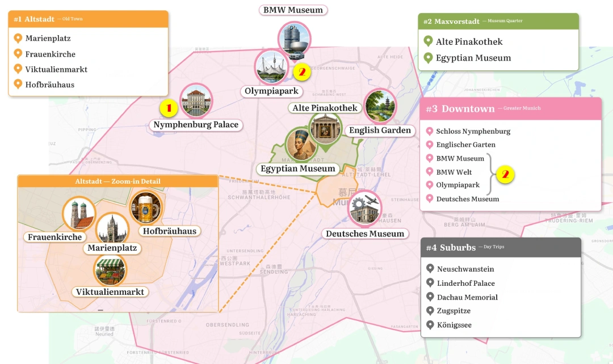Click the orange pin beside Frauenkirche in Altstadt list
Image resolution: width=613 pixels, height=364 pixels.
(18, 53)
